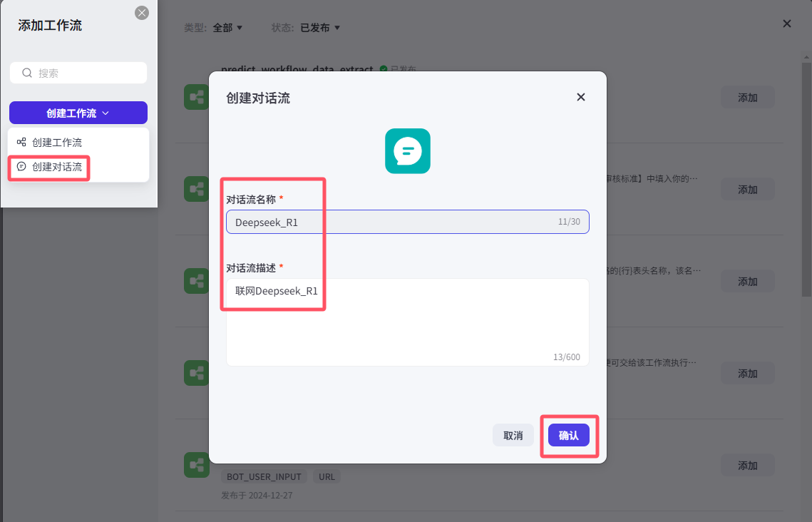Click the search magnifier icon in sidebar
The width and height of the screenshot is (812, 522).
click(27, 73)
